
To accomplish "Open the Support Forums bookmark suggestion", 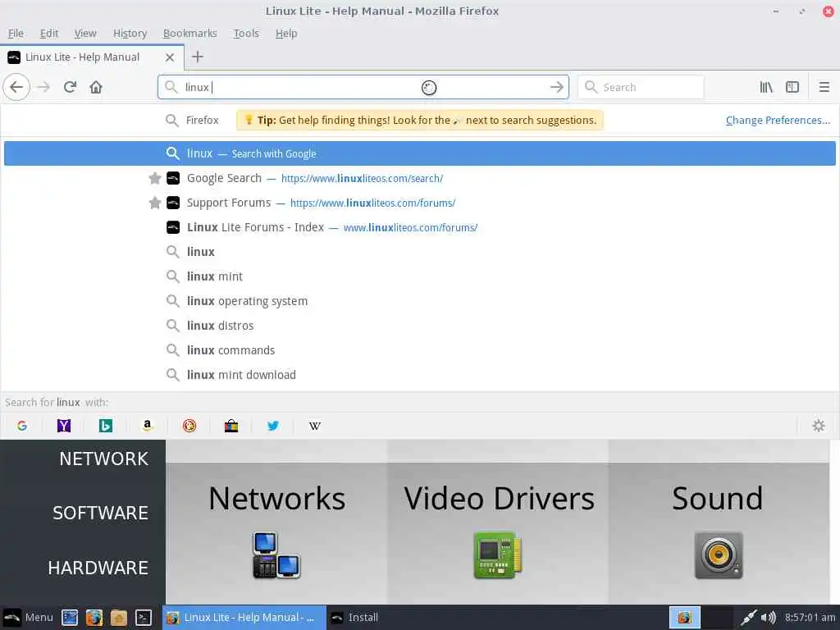I will [419, 203].
